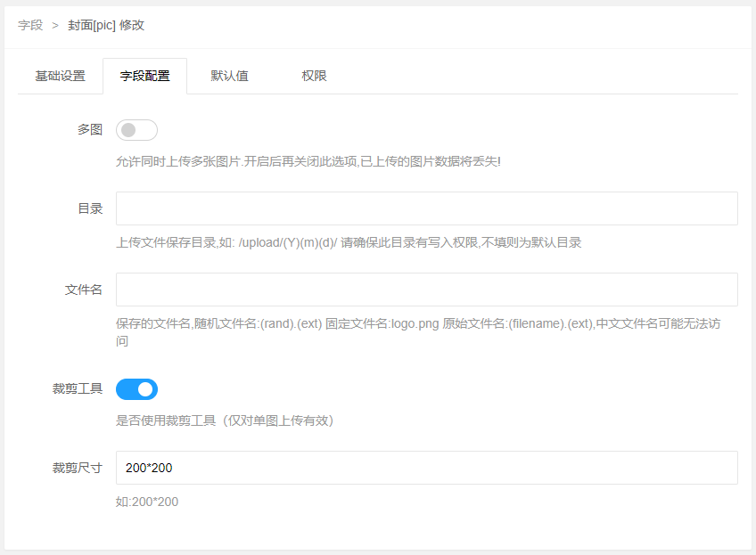Viewport: 756px width, 555px height.
Task: Select the 字段配置 tab
Action: [144, 76]
